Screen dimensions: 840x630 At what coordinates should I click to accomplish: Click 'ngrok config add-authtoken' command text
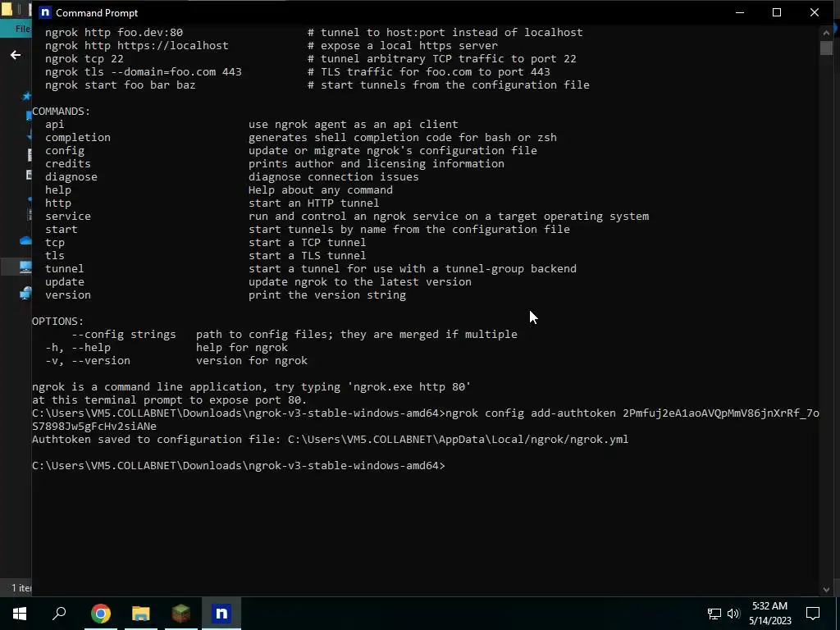coord(531,413)
